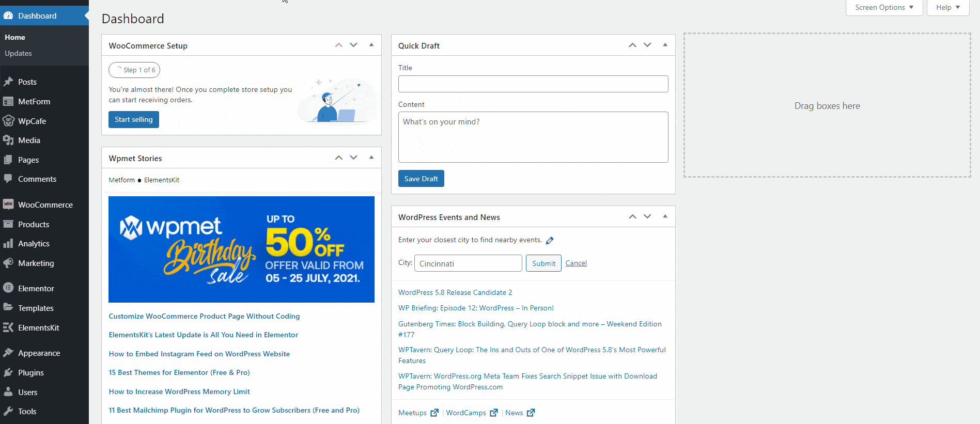Screen dimensions: 980x424
Task: Click the ElementsKit EK icon
Action: [8, 327]
